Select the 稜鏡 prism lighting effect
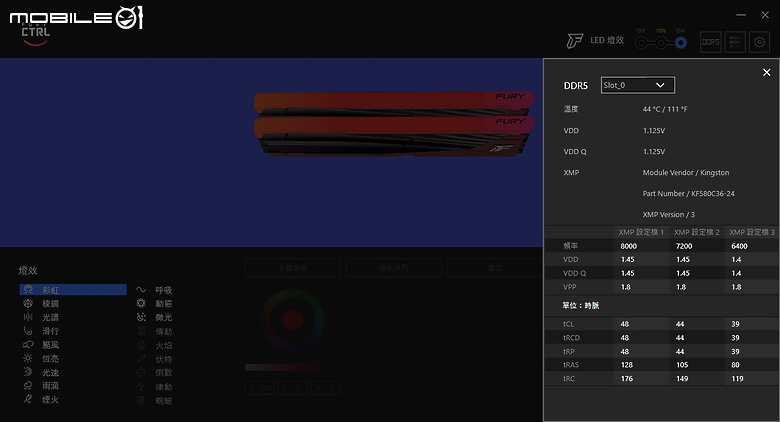This screenshot has width=780, height=422. click(x=41, y=304)
